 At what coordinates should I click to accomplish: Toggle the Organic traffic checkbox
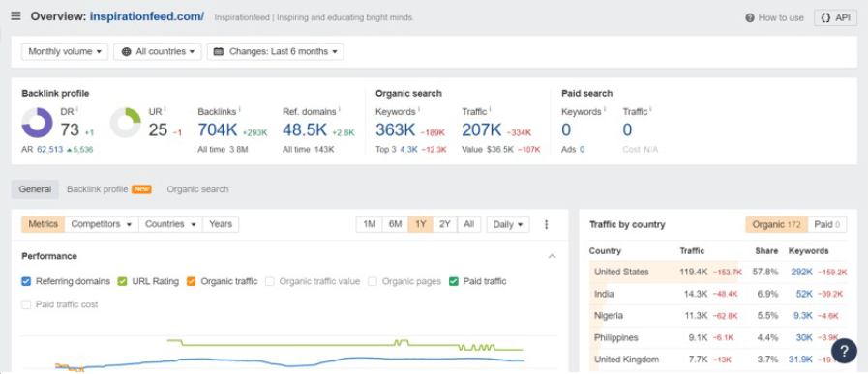(x=191, y=281)
